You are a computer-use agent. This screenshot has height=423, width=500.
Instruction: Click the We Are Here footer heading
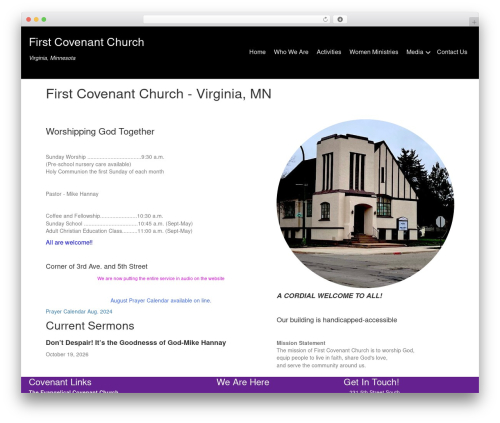coord(243,382)
